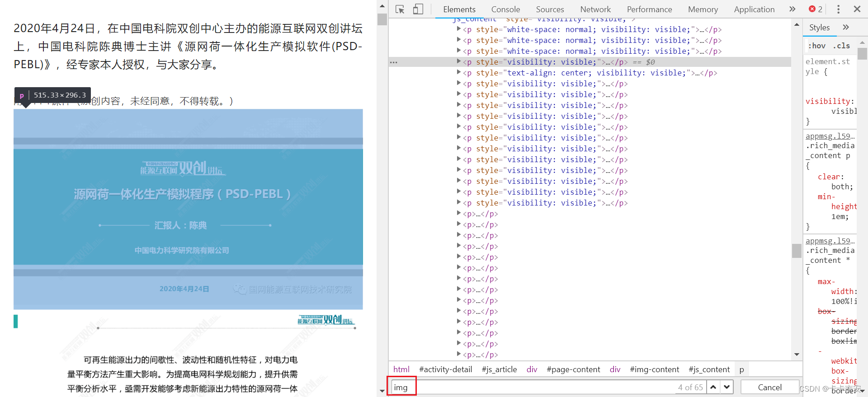Click the row actions ellipsis beside selected element
The height and width of the screenshot is (397, 868).
394,62
